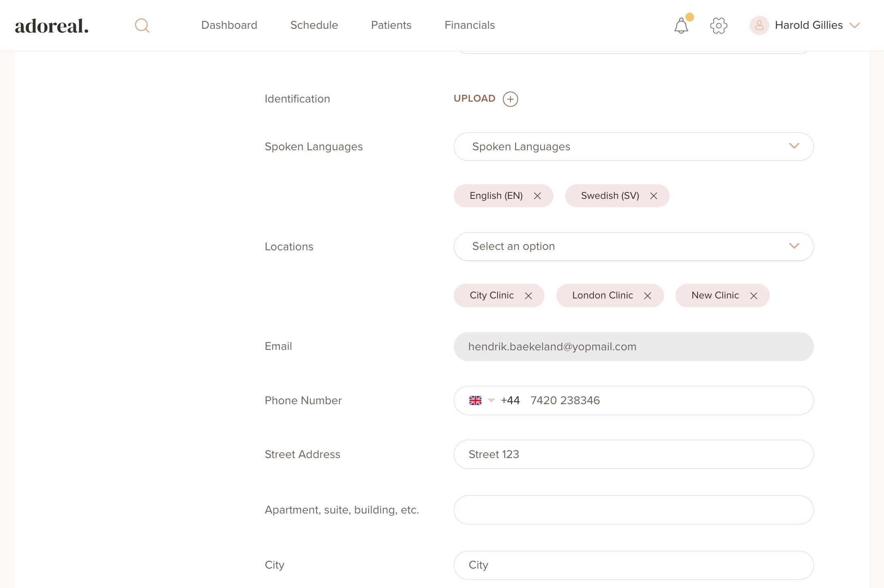The width and height of the screenshot is (884, 588).
Task: Click the Harold Gillies avatar icon
Action: (x=759, y=26)
